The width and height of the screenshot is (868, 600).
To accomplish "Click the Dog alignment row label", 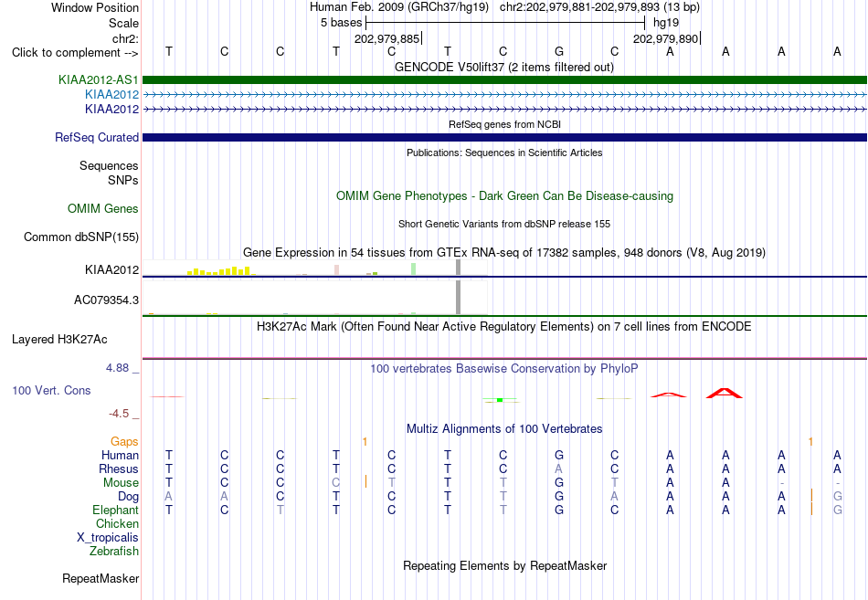I will point(128,497).
